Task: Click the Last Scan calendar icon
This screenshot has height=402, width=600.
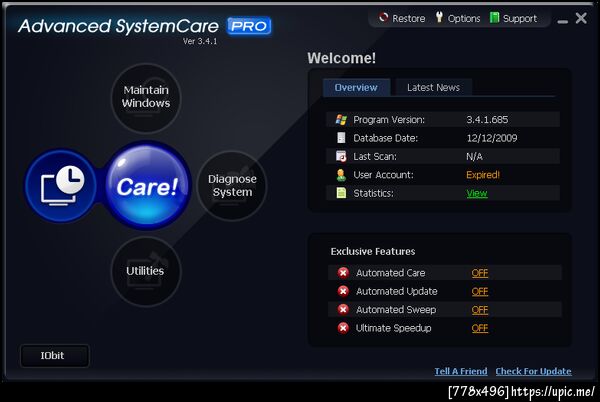Action: [x=341, y=156]
